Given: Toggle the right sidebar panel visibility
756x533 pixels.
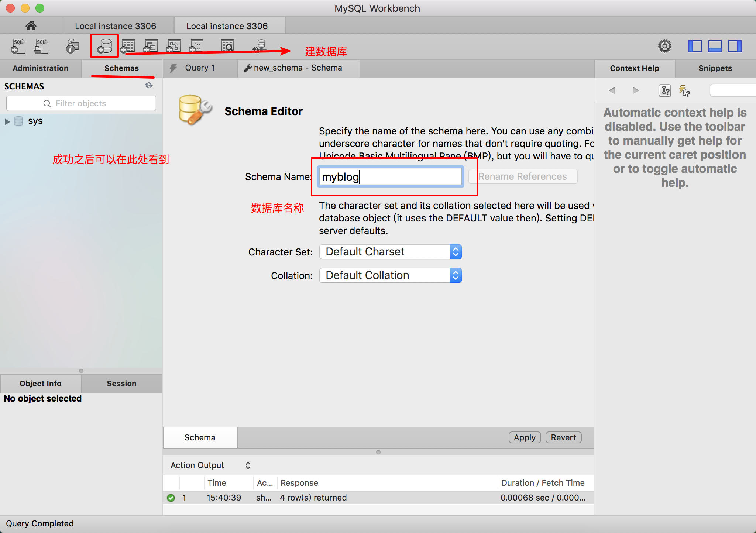Looking at the screenshot, I should click(x=735, y=46).
